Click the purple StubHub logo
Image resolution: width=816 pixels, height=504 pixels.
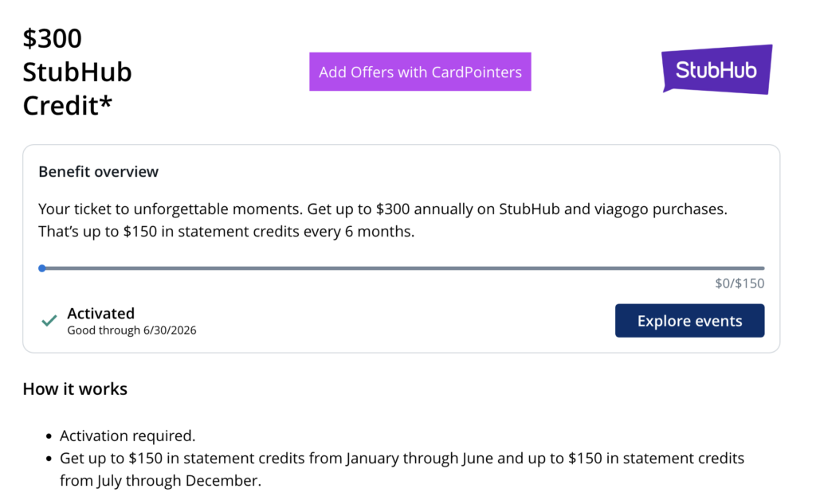point(716,69)
